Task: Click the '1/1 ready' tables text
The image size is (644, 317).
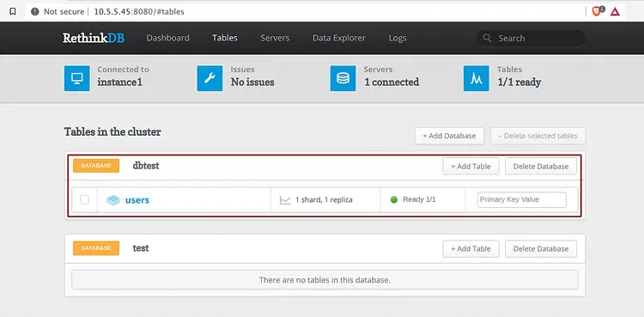Action: (519, 82)
